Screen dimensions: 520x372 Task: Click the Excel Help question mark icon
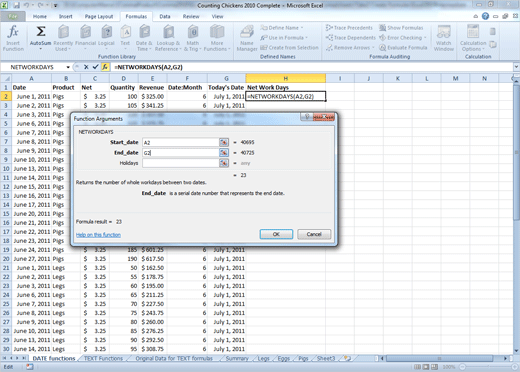click(x=486, y=16)
